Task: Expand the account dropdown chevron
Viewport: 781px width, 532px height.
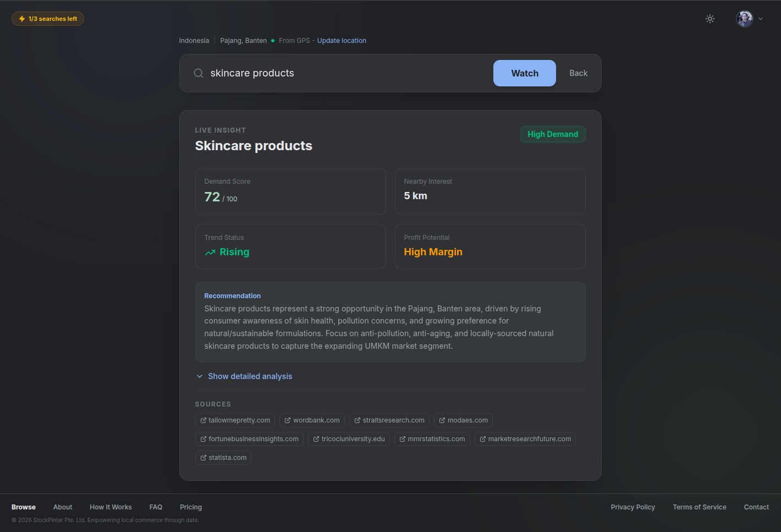Action: [761, 19]
